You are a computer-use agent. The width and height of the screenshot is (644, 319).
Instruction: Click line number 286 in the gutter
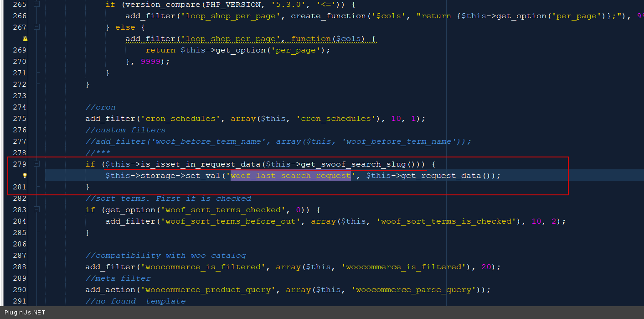(x=20, y=244)
